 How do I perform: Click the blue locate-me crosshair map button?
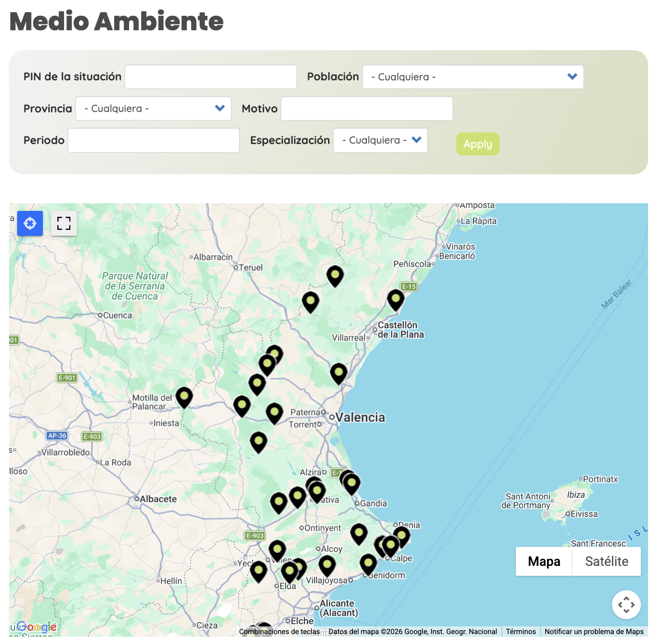point(30,223)
